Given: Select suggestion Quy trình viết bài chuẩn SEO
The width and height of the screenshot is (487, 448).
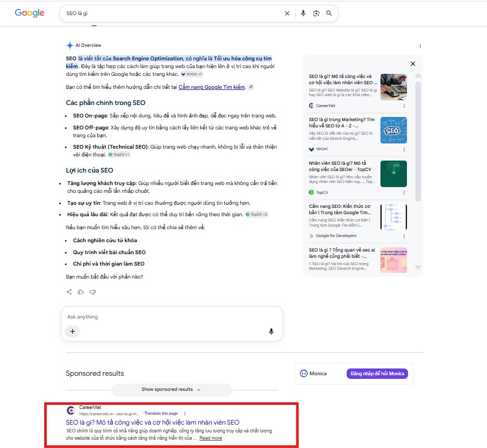Looking at the screenshot, I should point(109,252).
